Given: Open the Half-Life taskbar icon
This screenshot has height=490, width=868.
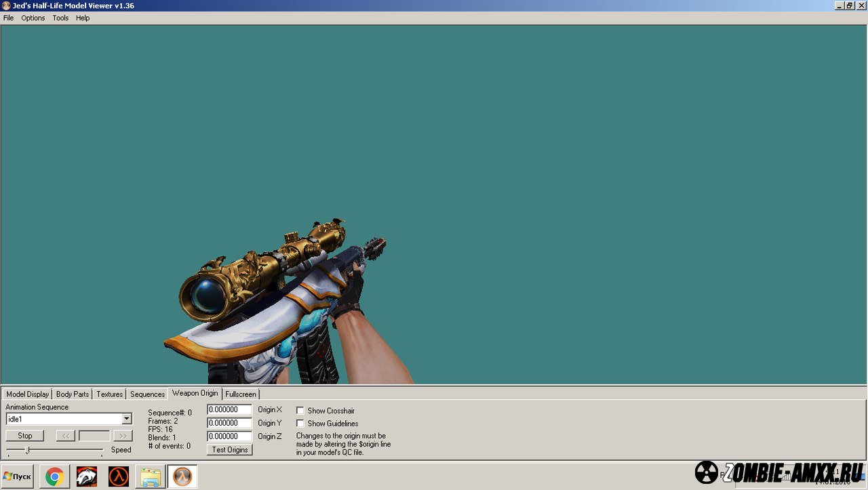Looking at the screenshot, I should (x=119, y=476).
